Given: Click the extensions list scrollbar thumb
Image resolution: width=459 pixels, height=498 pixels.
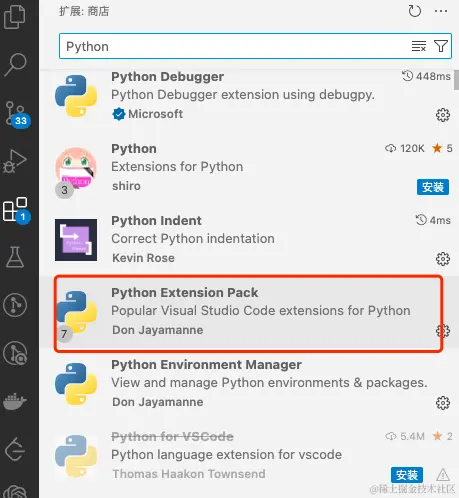Looking at the screenshot, I should [456, 80].
